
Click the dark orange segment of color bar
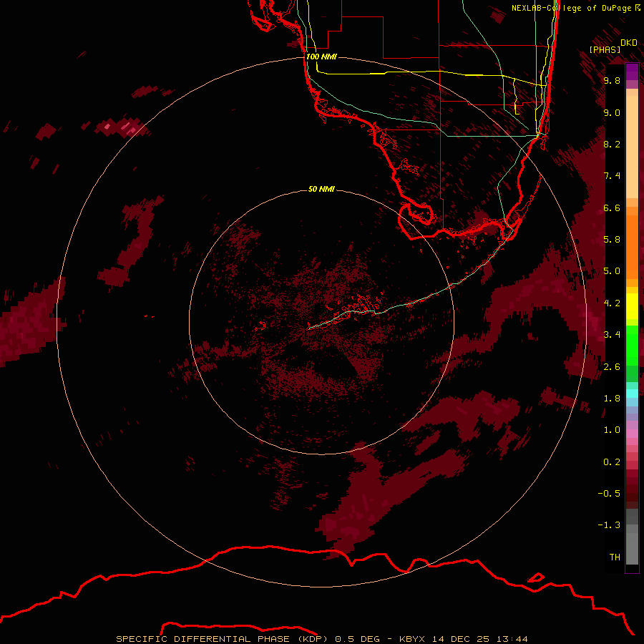(632, 248)
